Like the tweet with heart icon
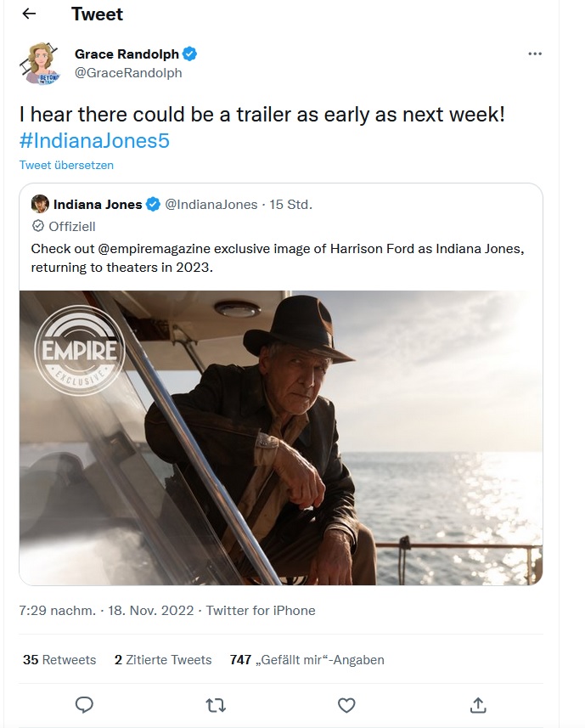The height and width of the screenshot is (728, 585). tap(346, 704)
